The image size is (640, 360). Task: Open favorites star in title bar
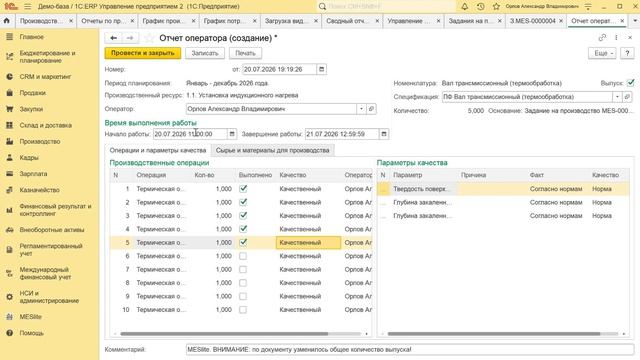click(496, 7)
